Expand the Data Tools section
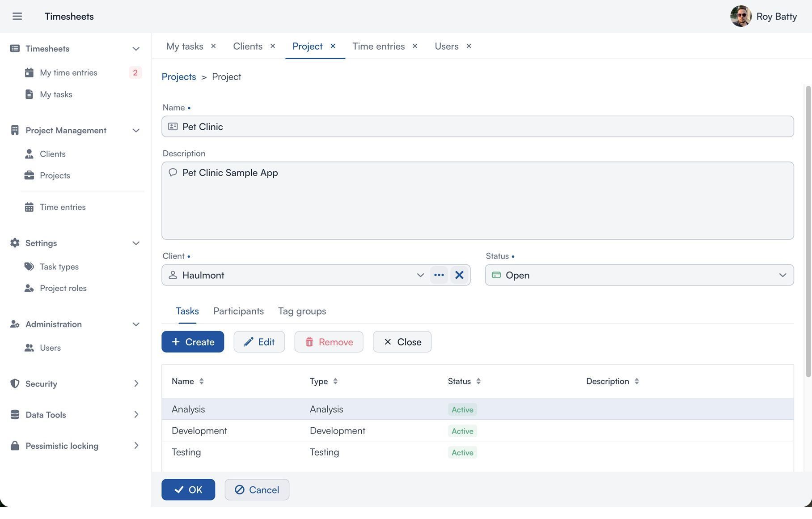 coord(135,415)
